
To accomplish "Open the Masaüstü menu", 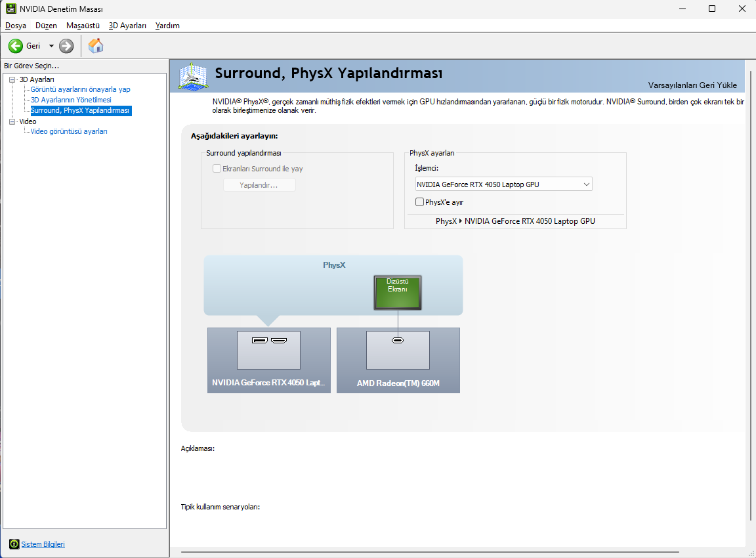I will click(x=83, y=26).
